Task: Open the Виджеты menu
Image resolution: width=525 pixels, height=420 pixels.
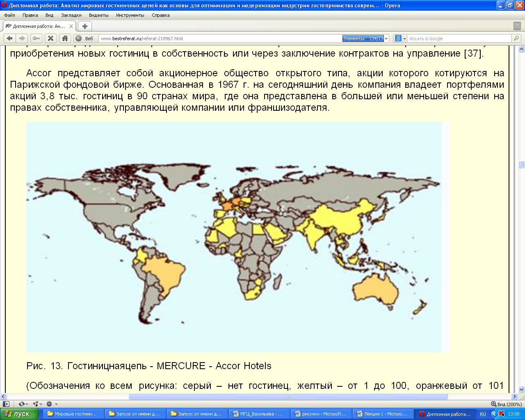Action: (x=99, y=15)
